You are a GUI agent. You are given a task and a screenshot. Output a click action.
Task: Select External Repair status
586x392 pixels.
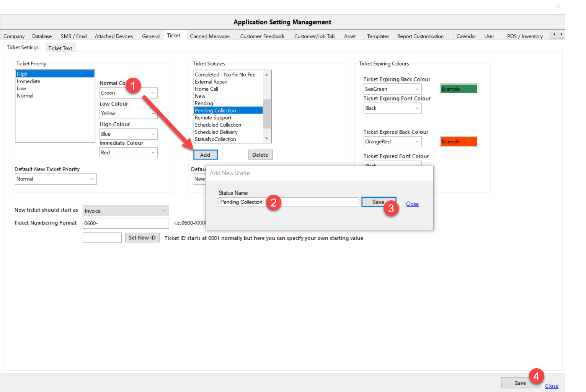pos(229,82)
